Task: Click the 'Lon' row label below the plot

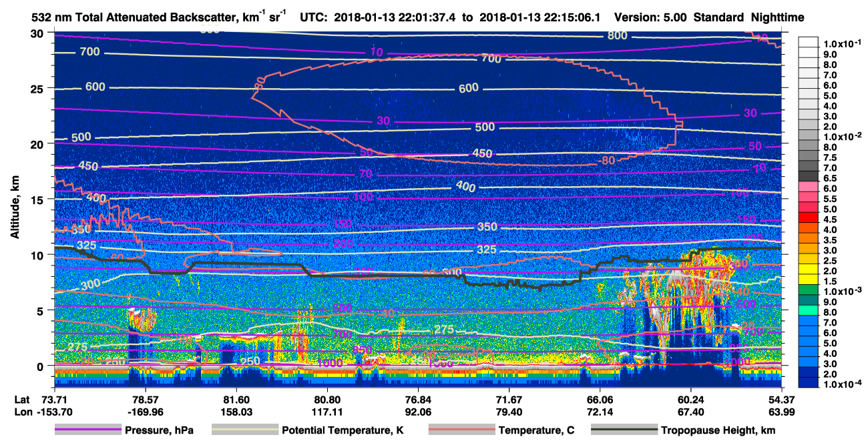Action: (23, 412)
